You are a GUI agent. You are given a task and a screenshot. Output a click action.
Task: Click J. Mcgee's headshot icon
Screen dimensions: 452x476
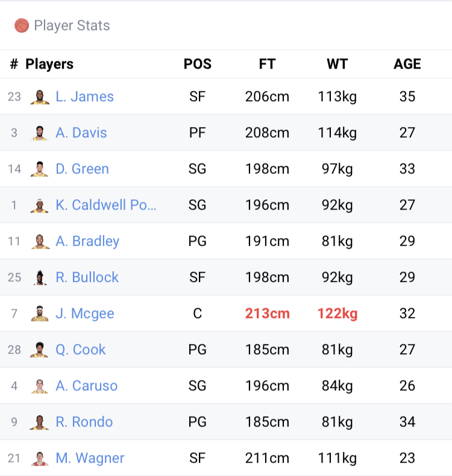coord(40,313)
